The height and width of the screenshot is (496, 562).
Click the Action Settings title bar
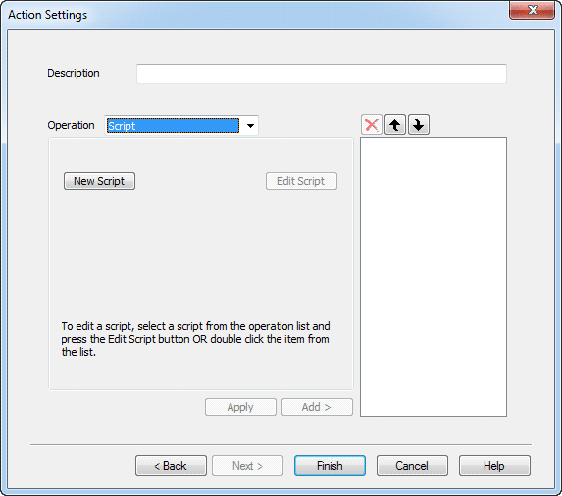coord(251,15)
